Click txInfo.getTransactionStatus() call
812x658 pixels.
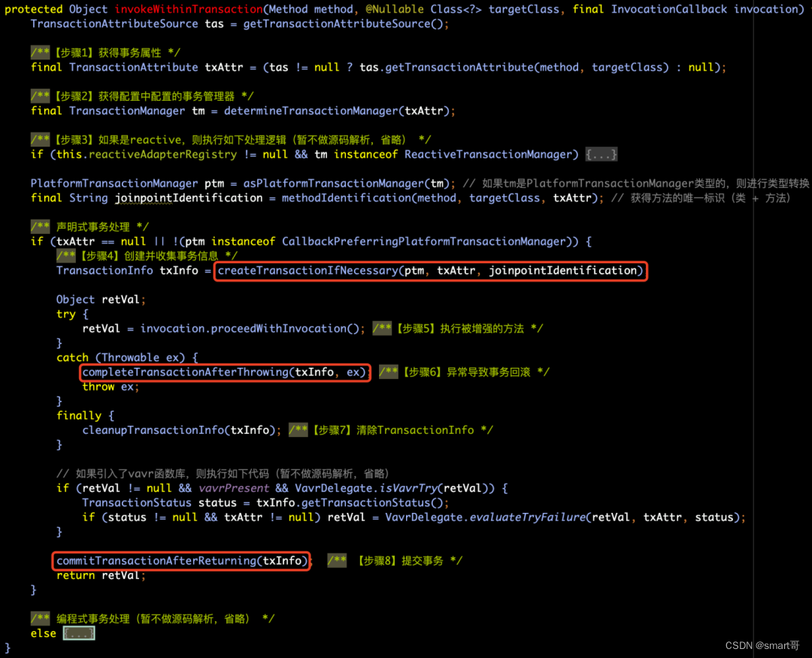[x=350, y=502]
